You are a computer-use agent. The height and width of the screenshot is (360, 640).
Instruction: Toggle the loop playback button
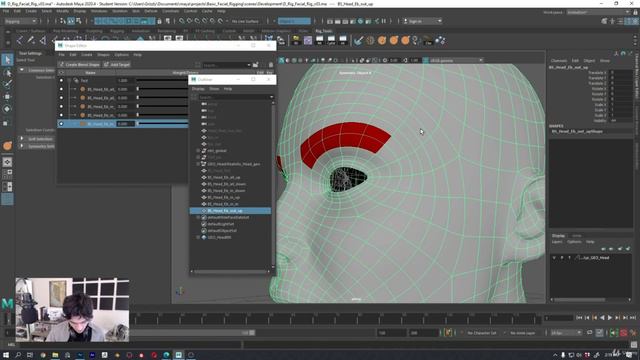click(x=589, y=333)
